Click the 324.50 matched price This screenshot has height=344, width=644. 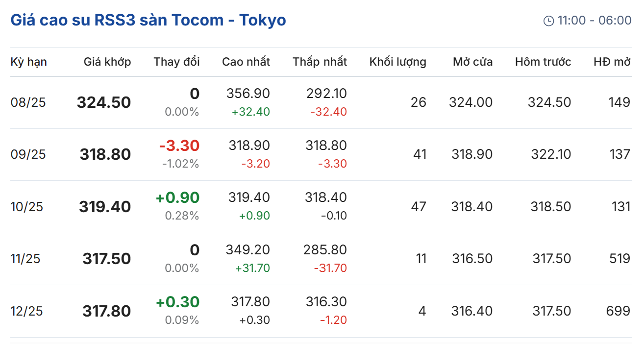click(x=104, y=102)
